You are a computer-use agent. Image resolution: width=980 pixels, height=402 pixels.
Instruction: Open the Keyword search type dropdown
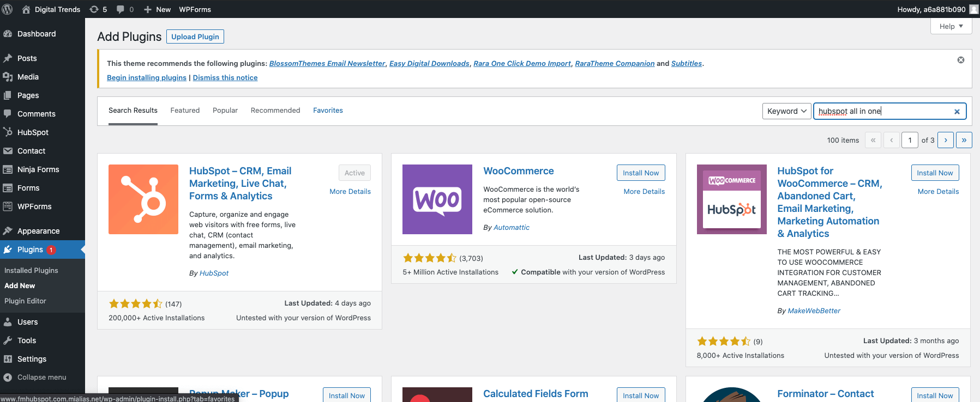[786, 111]
